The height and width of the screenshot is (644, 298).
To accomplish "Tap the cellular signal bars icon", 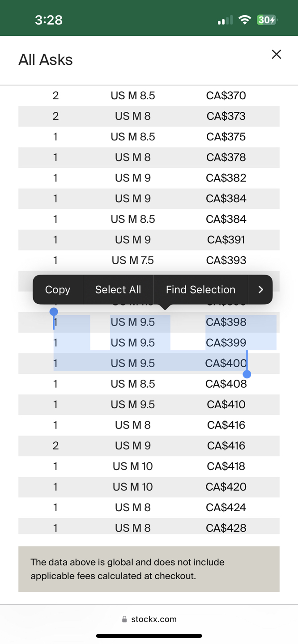I will point(225,20).
